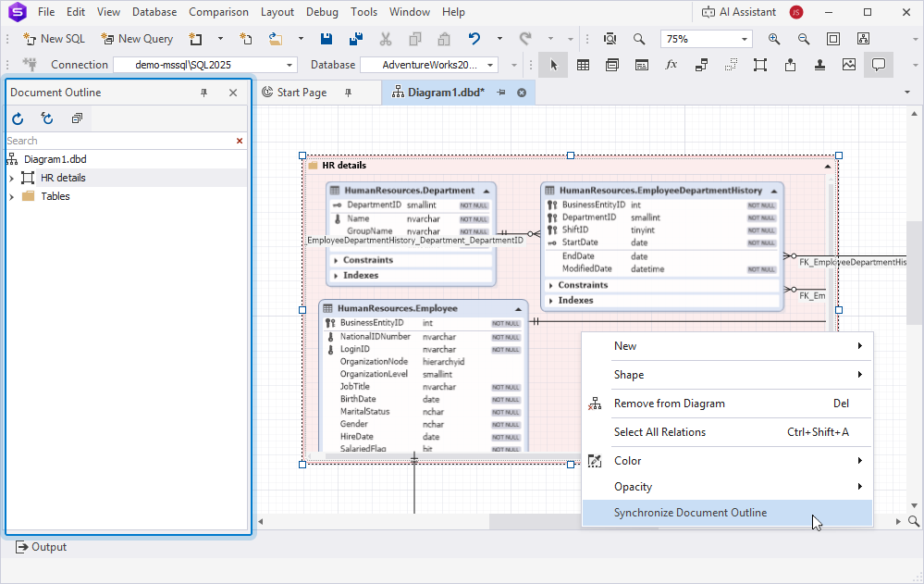924x584 pixels.
Task: Open the Color submenu
Action: (727, 461)
